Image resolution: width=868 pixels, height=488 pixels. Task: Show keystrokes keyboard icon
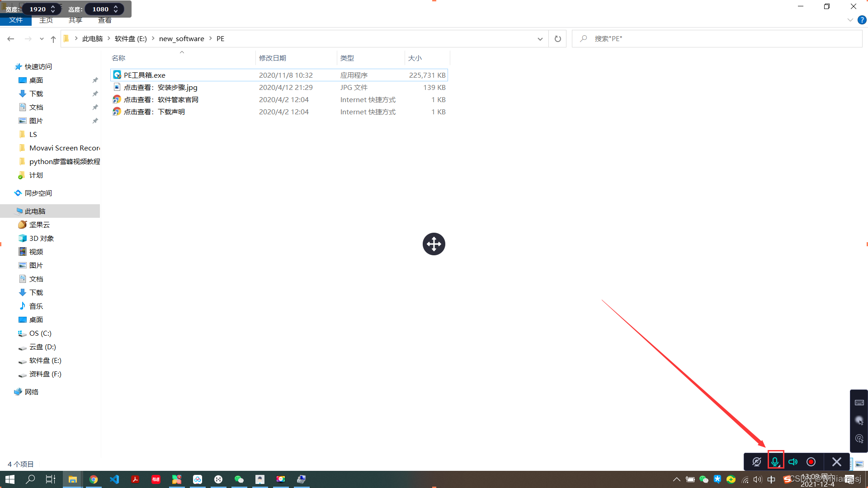pyautogui.click(x=859, y=403)
